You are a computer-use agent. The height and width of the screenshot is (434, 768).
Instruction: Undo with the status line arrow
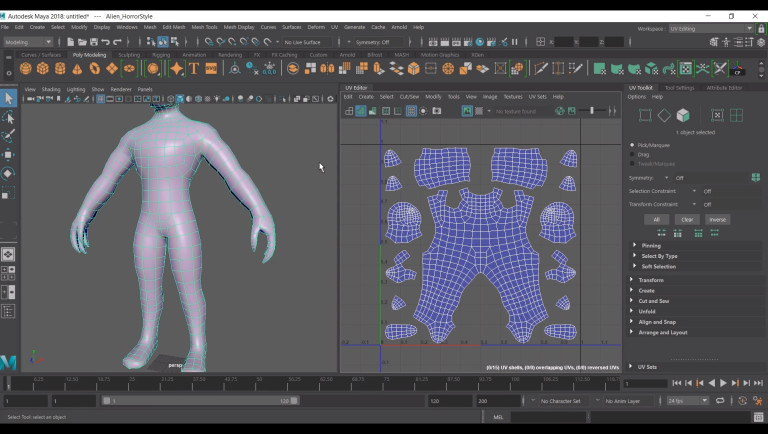(x=105, y=42)
